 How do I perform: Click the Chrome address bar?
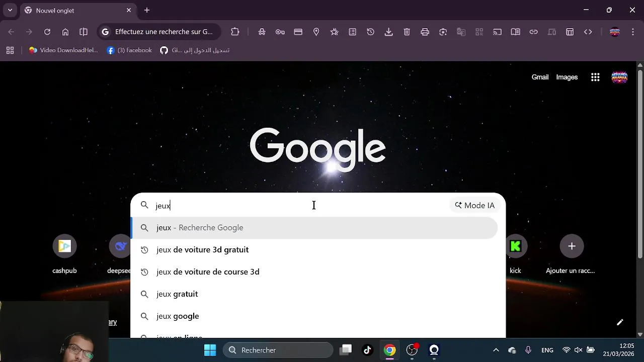[x=159, y=32]
